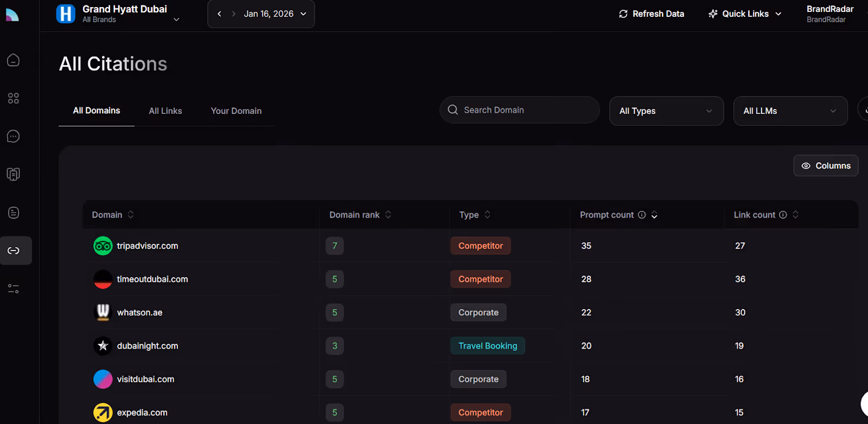Image resolution: width=868 pixels, height=424 pixels.
Task: Click domain rank 7 badge for tripadvisor.com
Action: coord(335,246)
